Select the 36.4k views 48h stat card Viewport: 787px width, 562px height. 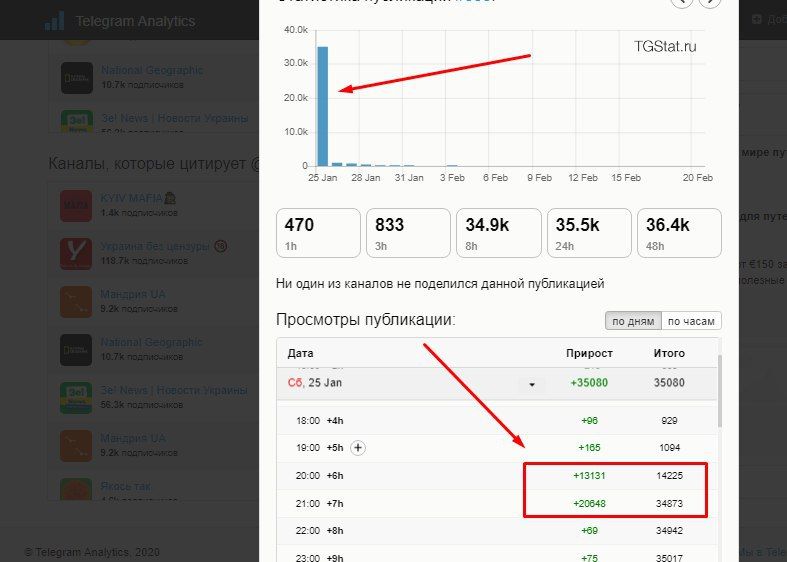(x=680, y=233)
